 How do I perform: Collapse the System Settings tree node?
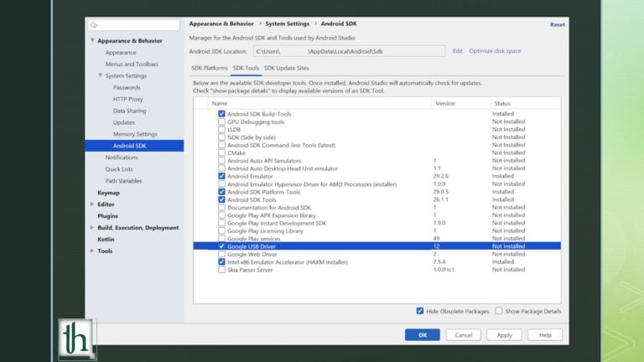click(101, 75)
